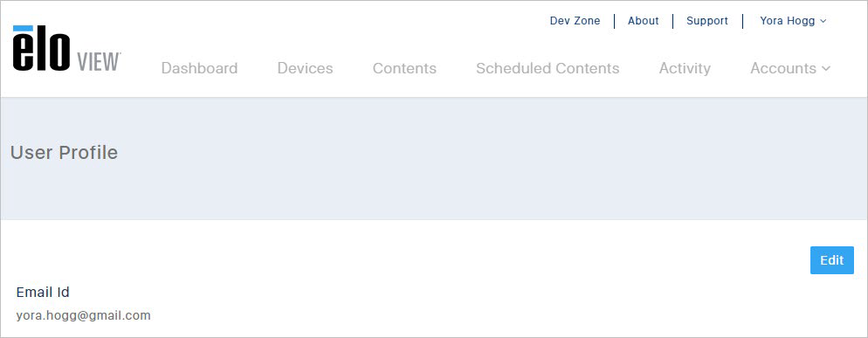Open the Dev Zone link
Viewport: 868px width, 338px height.
[575, 21]
